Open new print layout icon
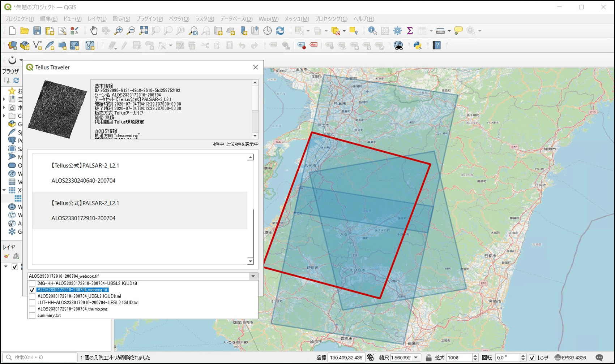Image resolution: width=615 pixels, height=364 pixels. tap(50, 31)
